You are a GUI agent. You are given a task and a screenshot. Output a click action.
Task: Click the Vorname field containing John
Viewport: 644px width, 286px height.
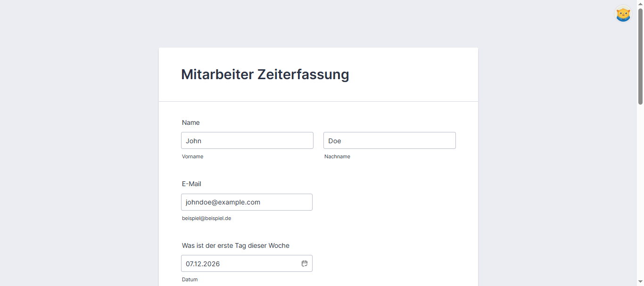pos(247,140)
